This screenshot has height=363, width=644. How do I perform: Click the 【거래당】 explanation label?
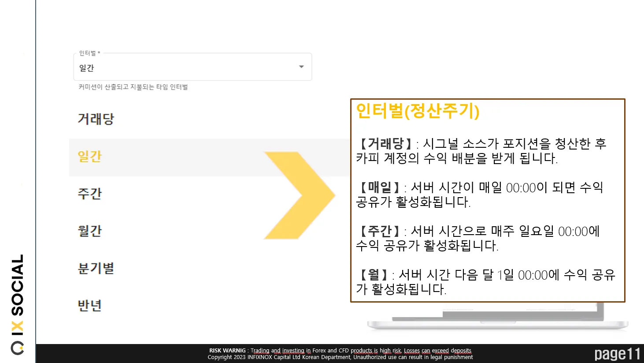click(x=385, y=143)
